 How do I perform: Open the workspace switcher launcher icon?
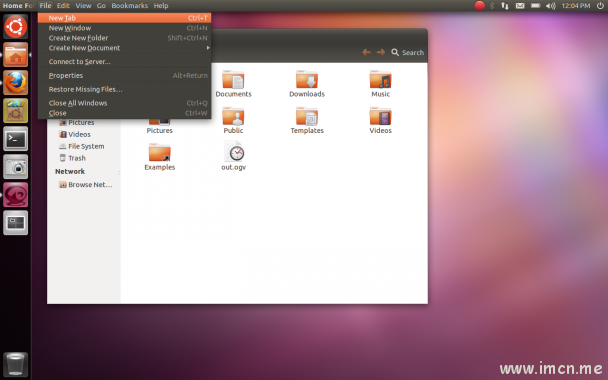point(16,223)
